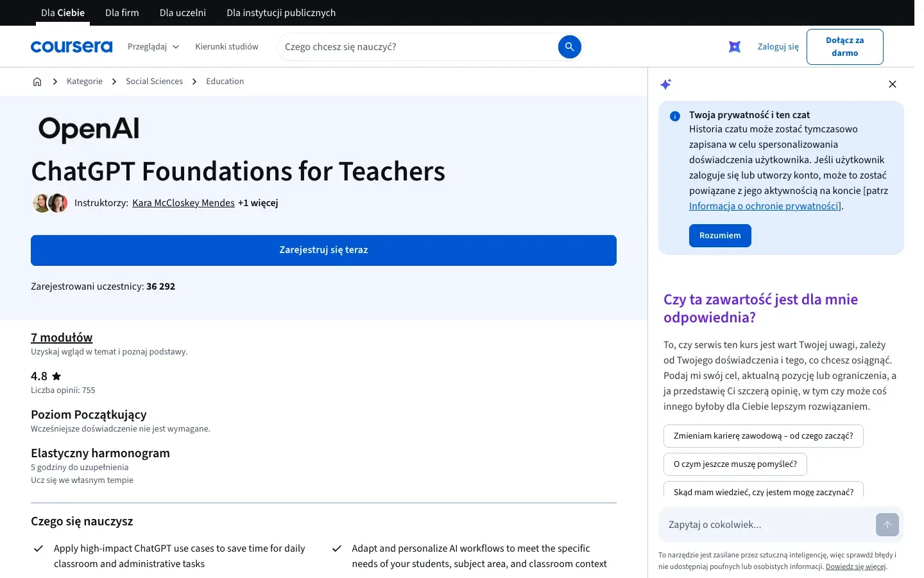Open the Dla uczelni tab

click(183, 13)
